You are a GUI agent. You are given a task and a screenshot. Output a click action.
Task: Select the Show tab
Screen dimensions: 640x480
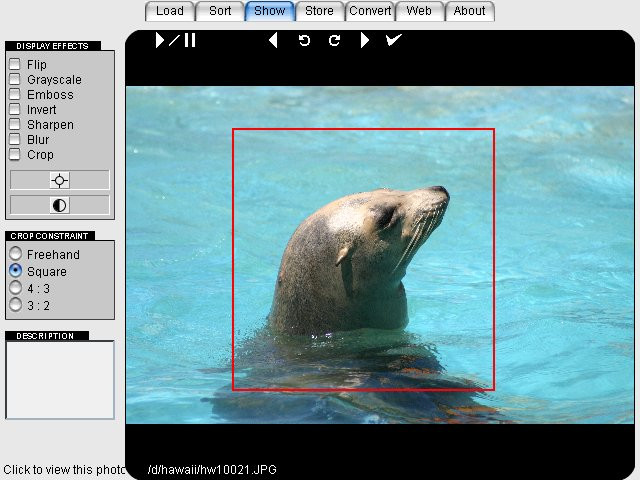[270, 11]
